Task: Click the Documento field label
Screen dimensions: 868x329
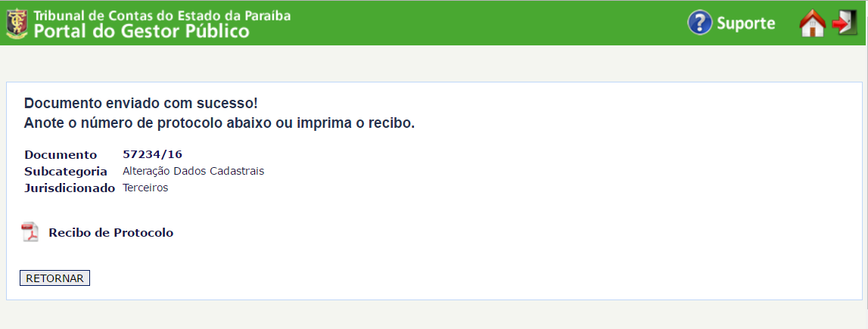Action: (x=61, y=155)
